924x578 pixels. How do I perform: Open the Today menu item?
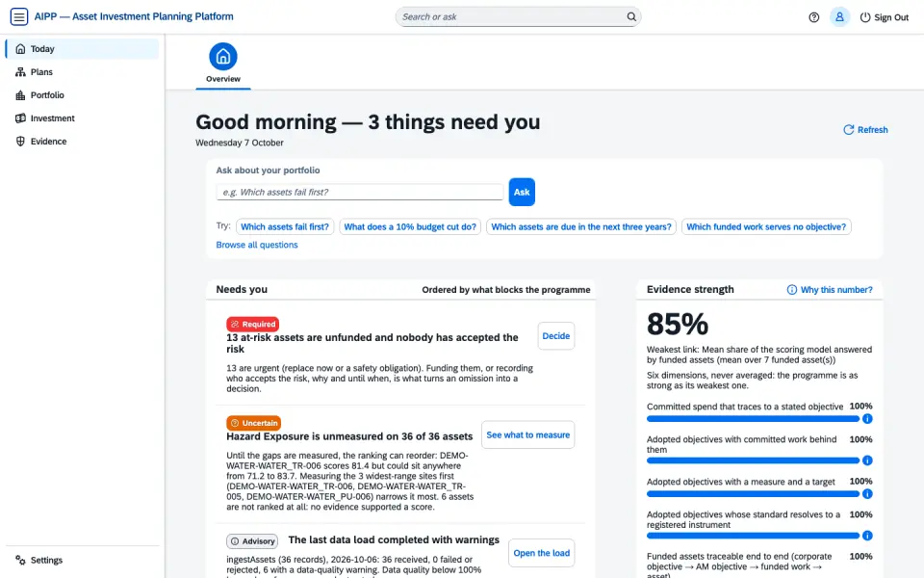83,49
